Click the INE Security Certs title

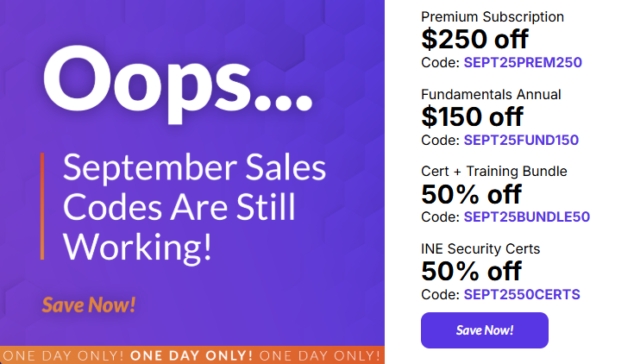click(x=480, y=248)
